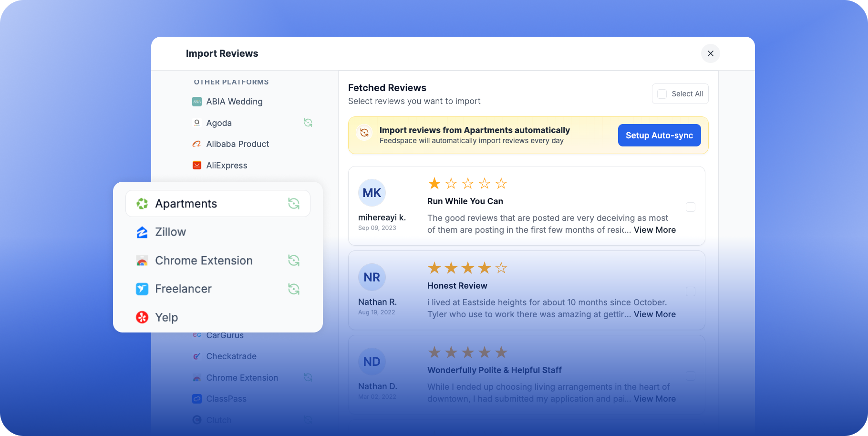The height and width of the screenshot is (436, 868).
Task: Click the Freelancer sync icon
Action: coord(294,289)
